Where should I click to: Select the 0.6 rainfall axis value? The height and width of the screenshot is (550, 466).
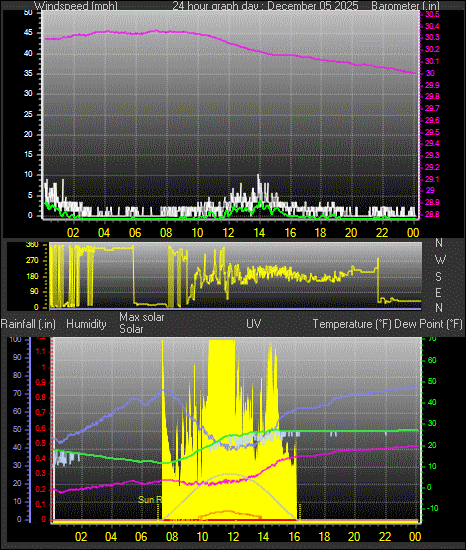pos(41,428)
